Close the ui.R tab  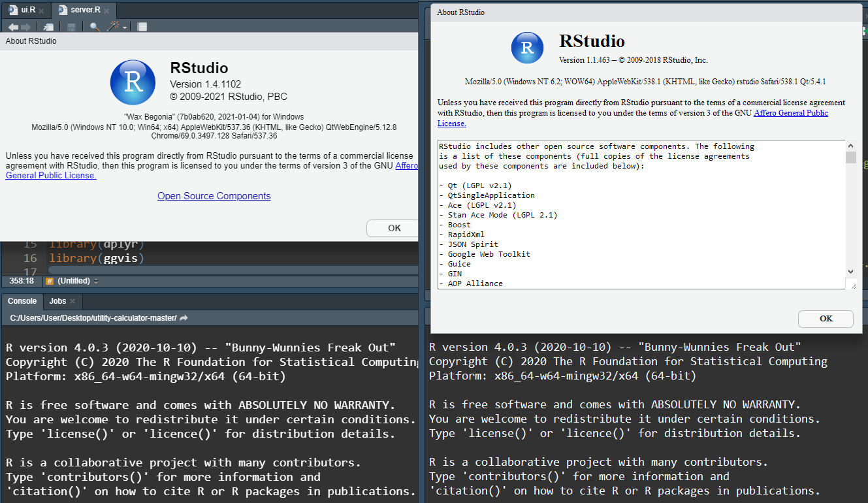41,10
